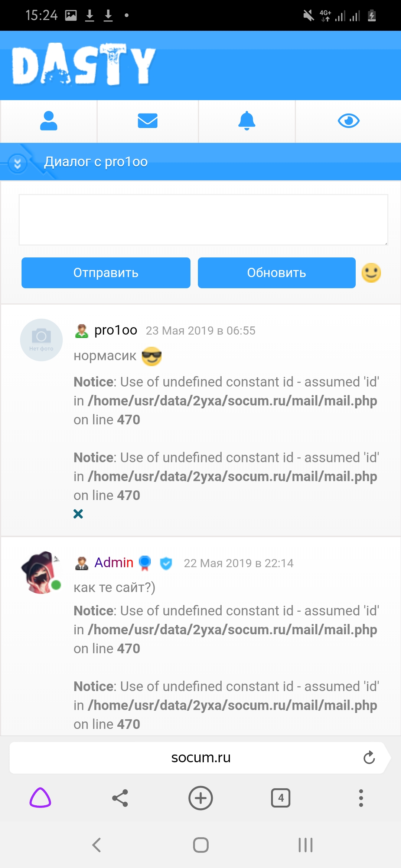Click the message text input area

[203, 220]
